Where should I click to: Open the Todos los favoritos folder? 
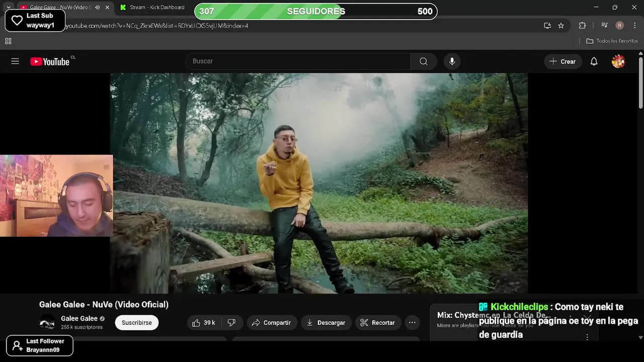click(612, 41)
